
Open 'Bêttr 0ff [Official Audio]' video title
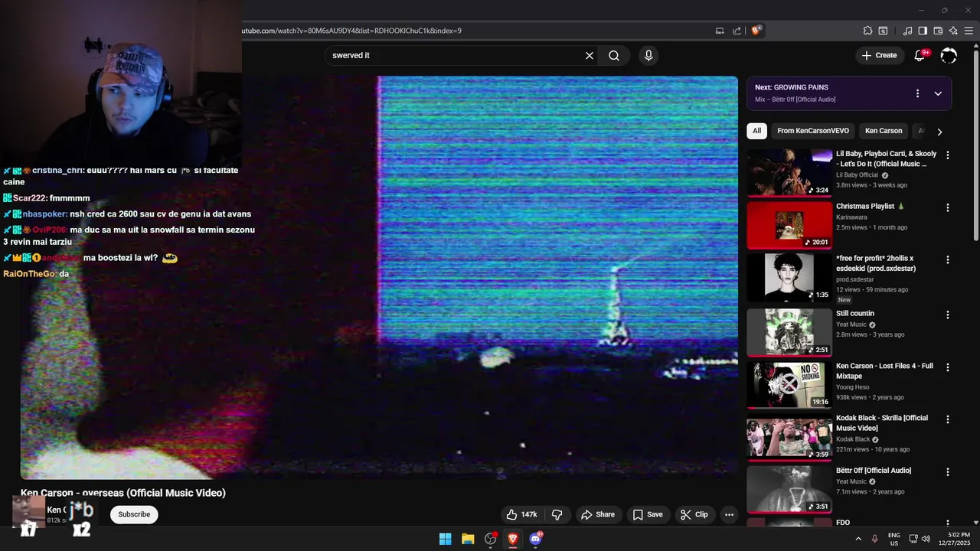(874, 470)
